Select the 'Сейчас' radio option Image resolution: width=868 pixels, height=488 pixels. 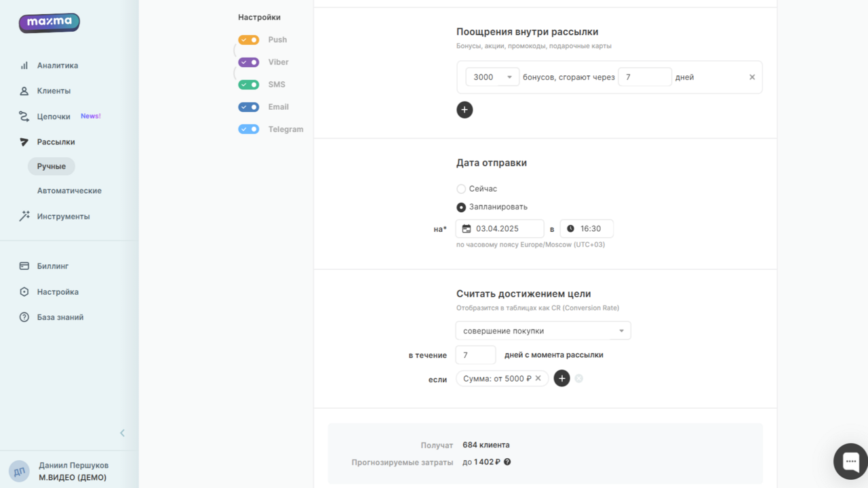tap(461, 189)
